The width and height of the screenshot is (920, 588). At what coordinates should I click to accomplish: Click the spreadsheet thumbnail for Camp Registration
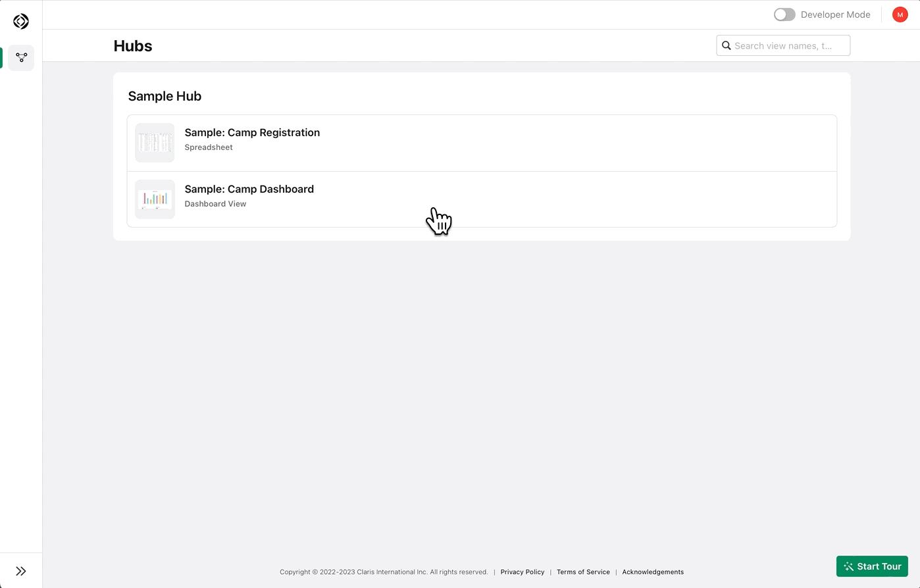(154, 142)
